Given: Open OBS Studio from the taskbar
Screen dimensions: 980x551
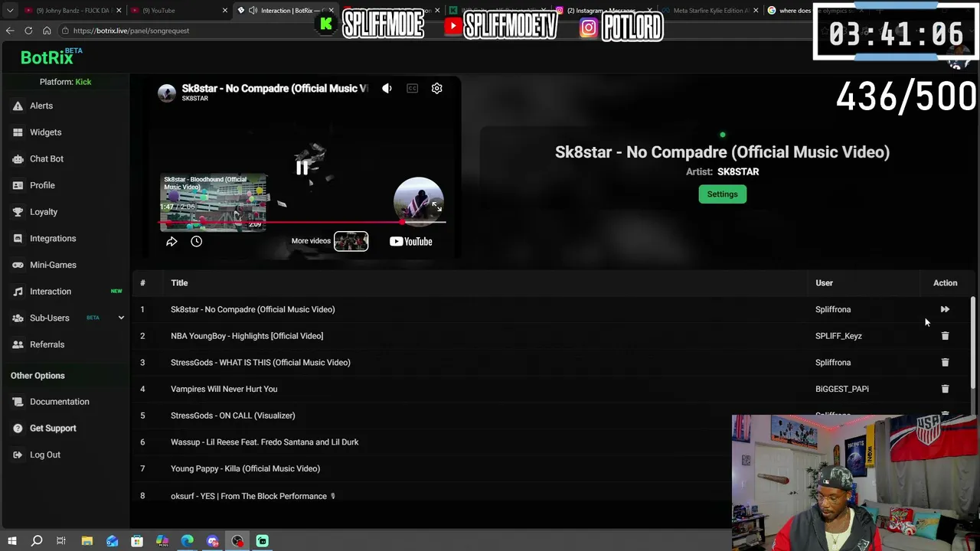Looking at the screenshot, I should 237,541.
